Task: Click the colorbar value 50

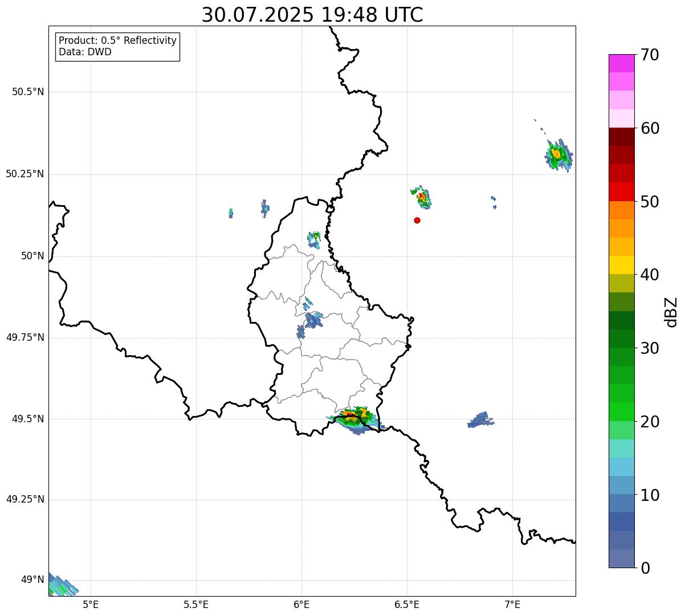Action: coord(650,202)
